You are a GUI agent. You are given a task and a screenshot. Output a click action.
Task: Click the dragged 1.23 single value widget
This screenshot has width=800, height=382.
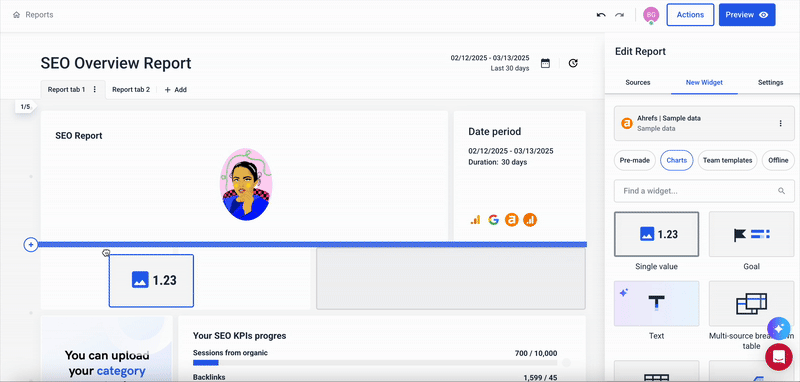[x=151, y=281]
